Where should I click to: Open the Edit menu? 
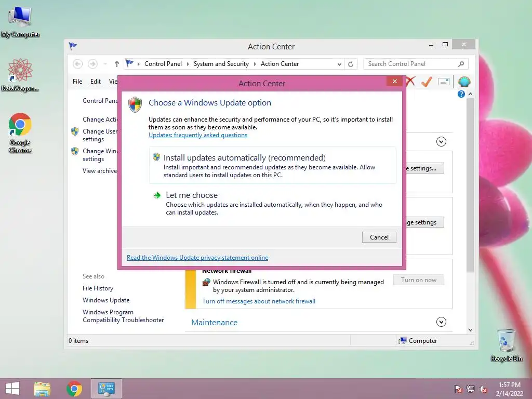96,82
